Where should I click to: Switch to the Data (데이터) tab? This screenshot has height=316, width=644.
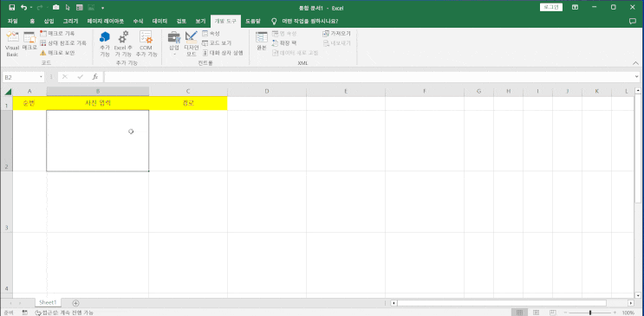159,21
